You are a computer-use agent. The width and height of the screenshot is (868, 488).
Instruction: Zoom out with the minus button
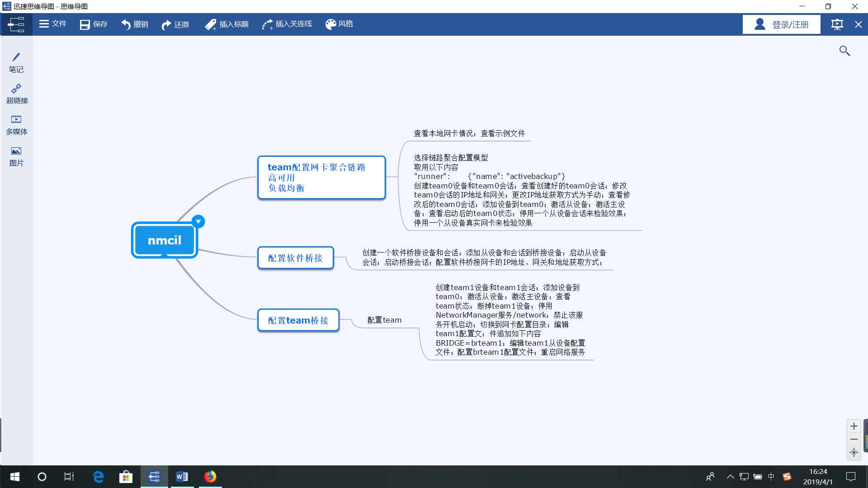tap(854, 439)
